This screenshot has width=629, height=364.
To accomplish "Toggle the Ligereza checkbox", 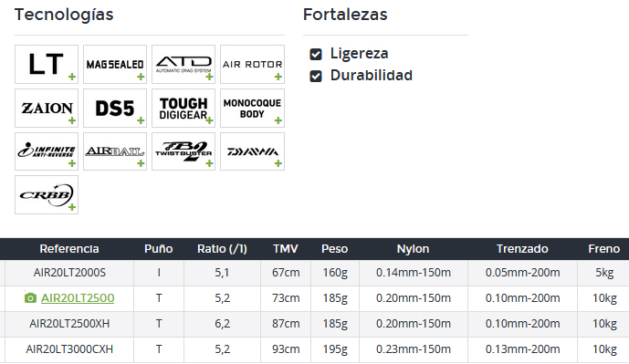I will click(x=316, y=54).
